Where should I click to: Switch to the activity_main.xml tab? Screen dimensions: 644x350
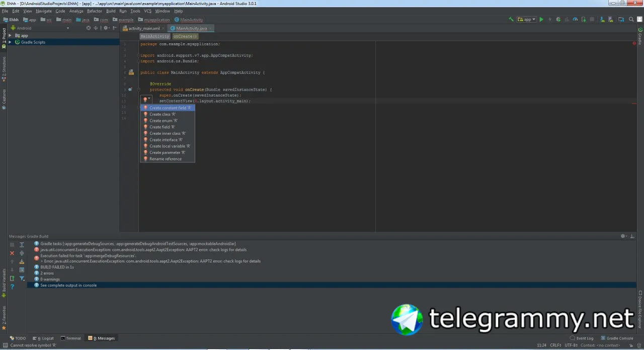tap(144, 28)
